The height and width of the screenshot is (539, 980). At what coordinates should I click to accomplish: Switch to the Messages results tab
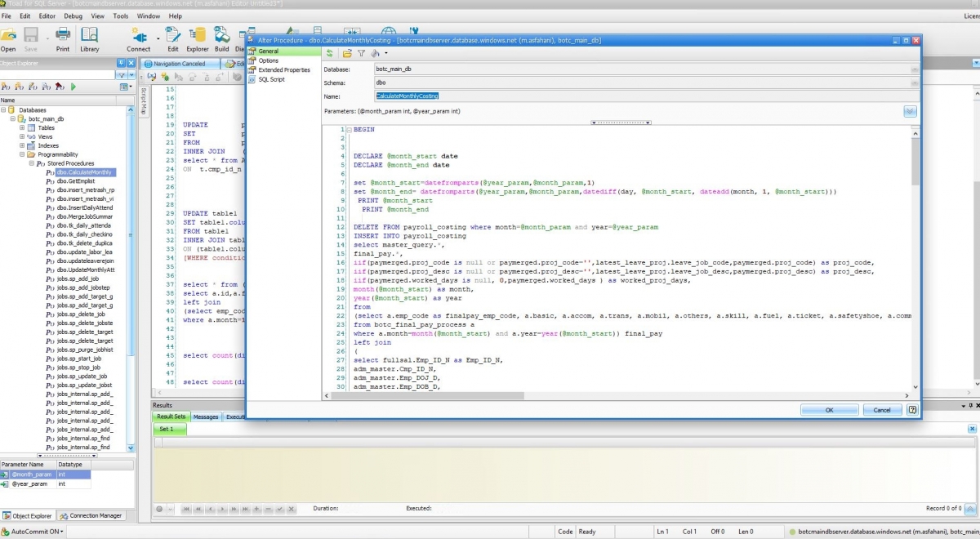[x=205, y=416]
